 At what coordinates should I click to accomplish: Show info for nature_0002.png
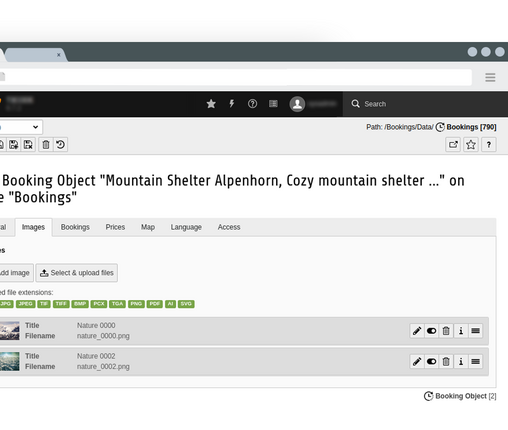pos(461,362)
